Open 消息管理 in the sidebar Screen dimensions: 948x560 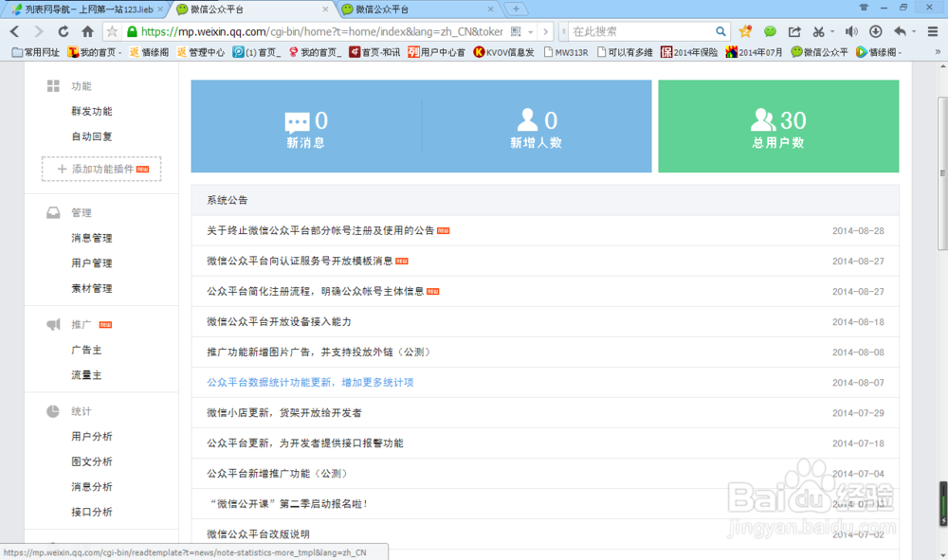92,238
